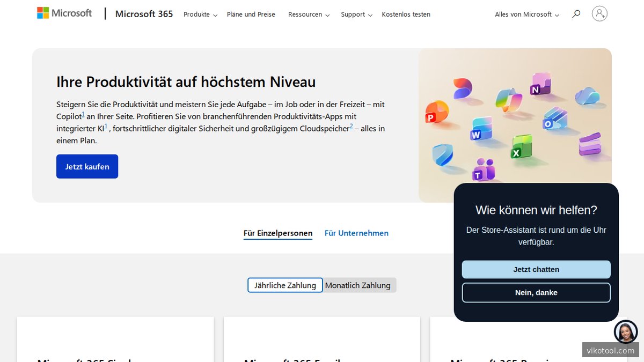Open the Store-Assistant avatar icon
The image size is (644, 362).
coord(626,331)
